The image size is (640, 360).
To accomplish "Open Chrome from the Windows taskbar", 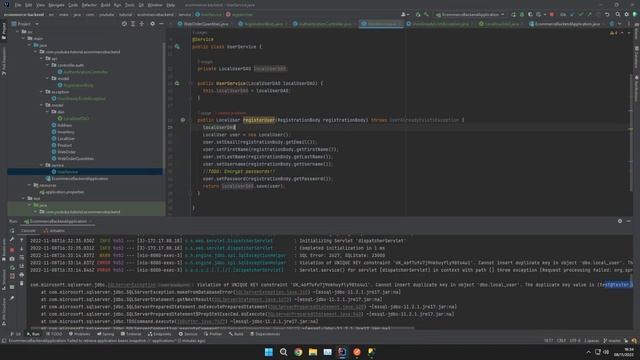I will click(298, 352).
